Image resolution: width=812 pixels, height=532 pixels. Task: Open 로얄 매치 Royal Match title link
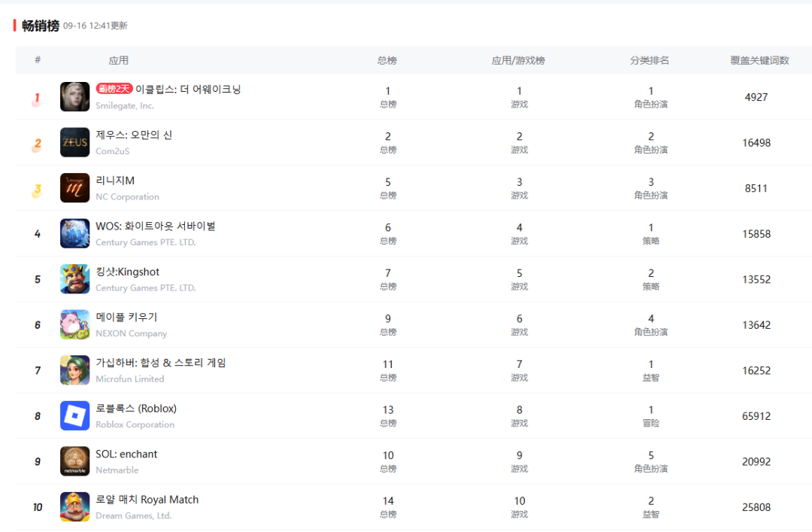point(147,500)
